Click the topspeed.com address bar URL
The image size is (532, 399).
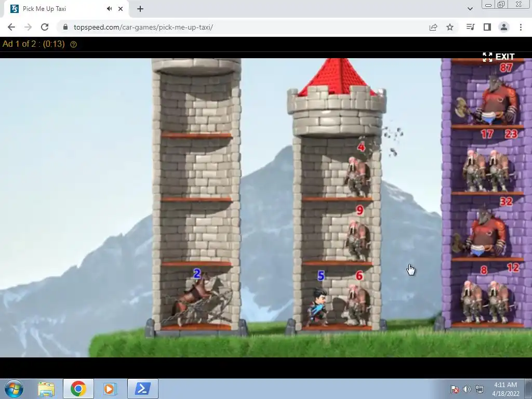point(143,27)
